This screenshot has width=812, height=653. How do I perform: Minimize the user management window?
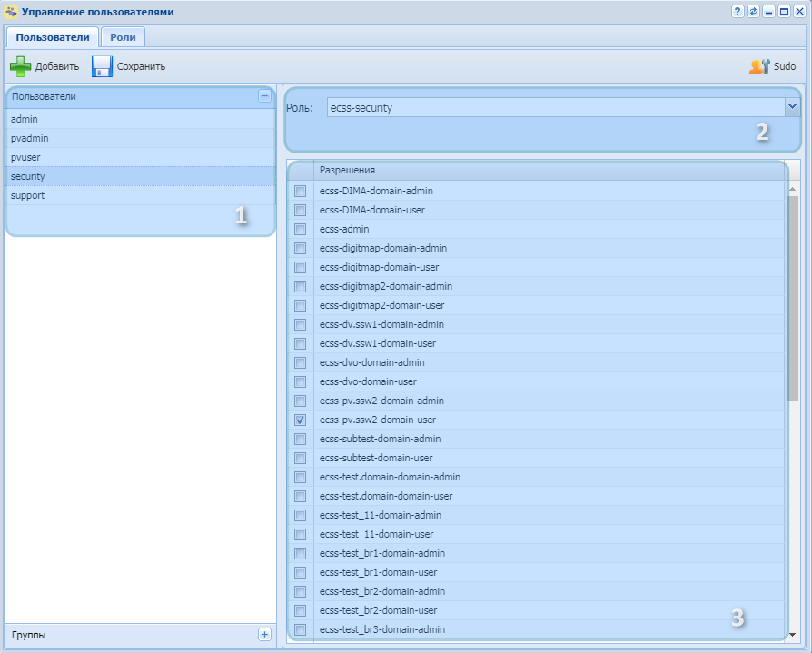768,12
